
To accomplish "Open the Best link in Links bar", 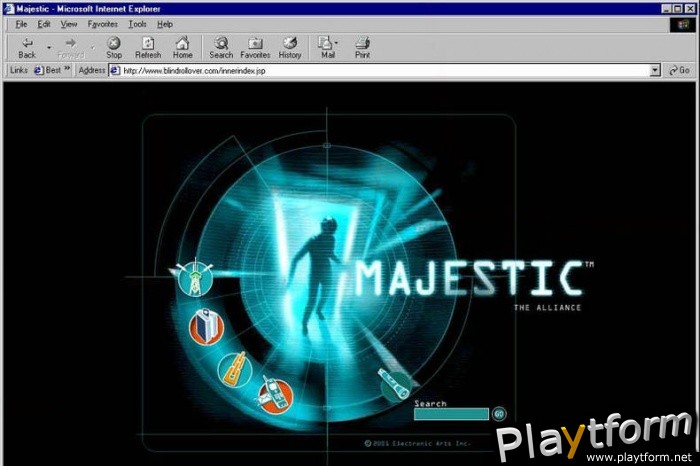I will 48,70.
